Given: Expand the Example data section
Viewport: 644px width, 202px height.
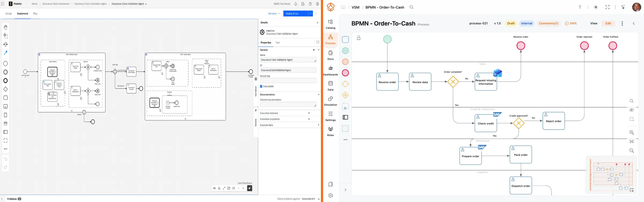Looking at the screenshot, I should 319,125.
